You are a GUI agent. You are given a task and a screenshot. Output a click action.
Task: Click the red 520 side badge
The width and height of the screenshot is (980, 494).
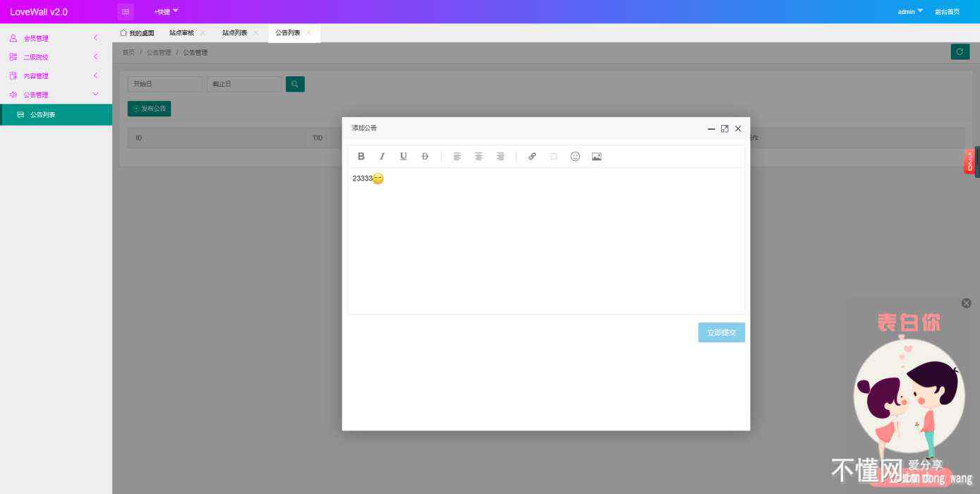(970, 162)
